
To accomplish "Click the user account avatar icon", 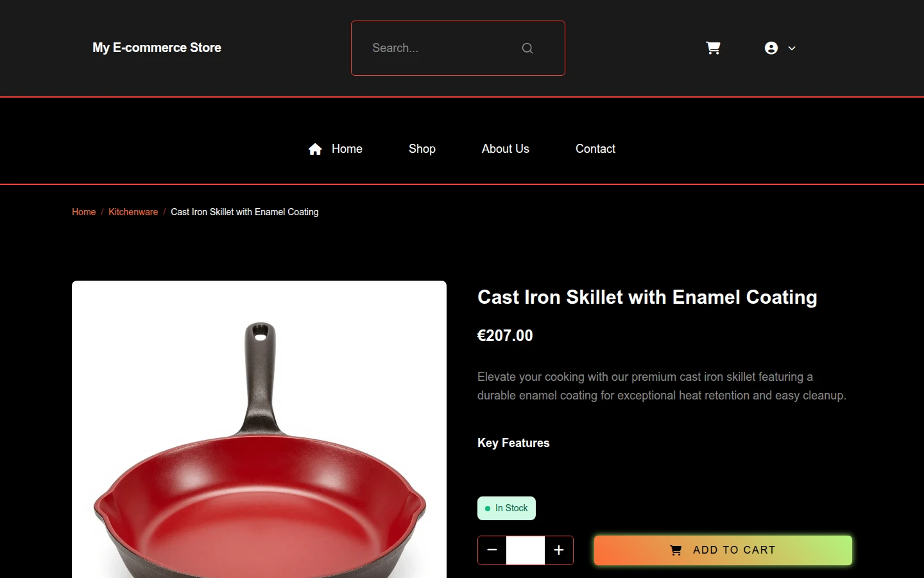I will 771,48.
